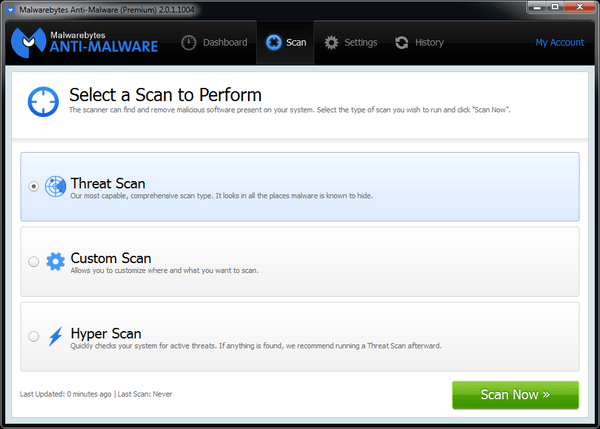The width and height of the screenshot is (600, 429).
Task: Click the Settings gear icon
Action: (331, 42)
